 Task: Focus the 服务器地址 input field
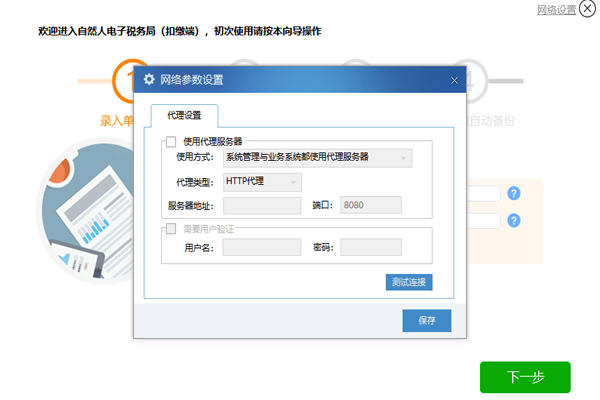(x=262, y=206)
